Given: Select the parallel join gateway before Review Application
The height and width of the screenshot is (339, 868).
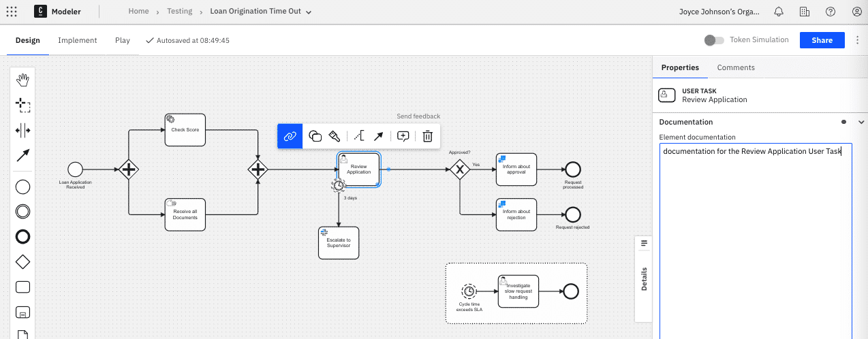Looking at the screenshot, I should [x=258, y=169].
